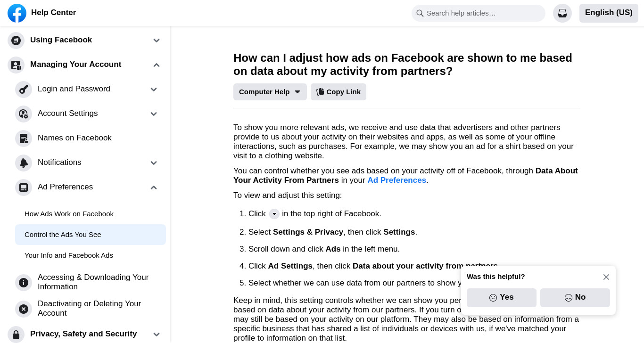Click the Using Facebook label
Image resolution: width=644 pixels, height=343 pixels.
coord(61,40)
